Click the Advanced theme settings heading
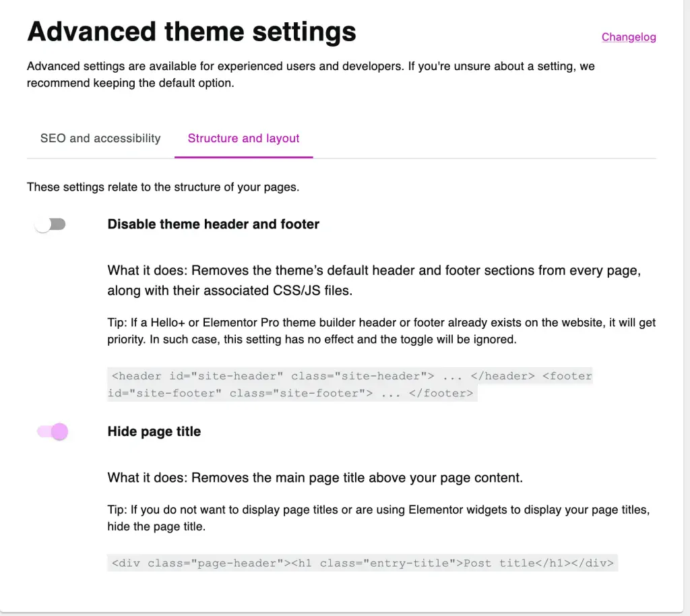Image resolution: width=690 pixels, height=616 pixels. tap(191, 32)
